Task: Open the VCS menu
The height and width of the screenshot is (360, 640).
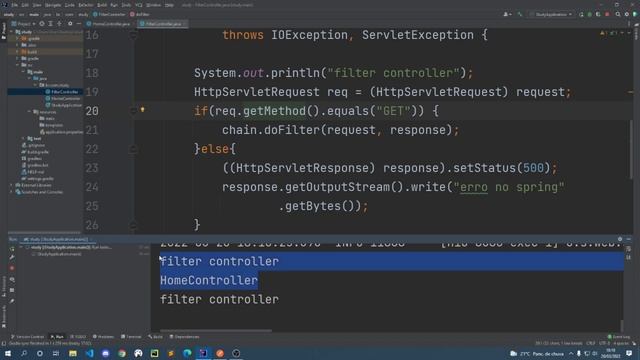Action: (x=139, y=5)
